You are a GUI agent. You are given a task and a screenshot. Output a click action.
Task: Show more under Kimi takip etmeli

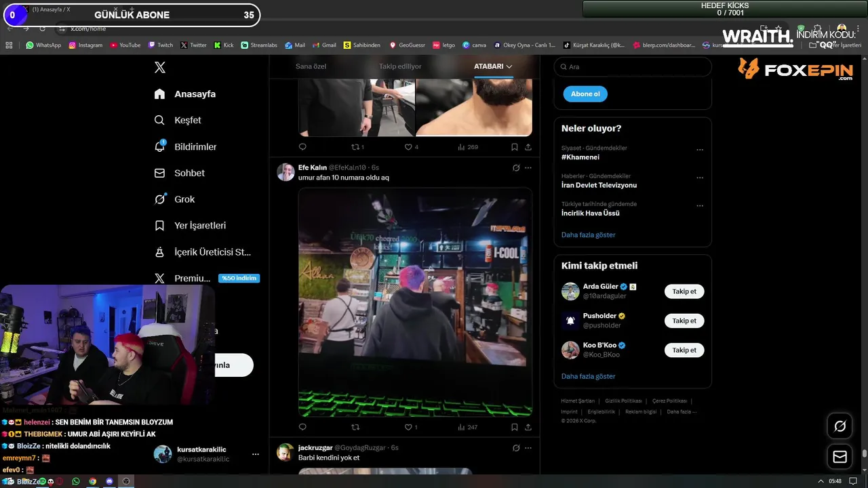(588, 376)
